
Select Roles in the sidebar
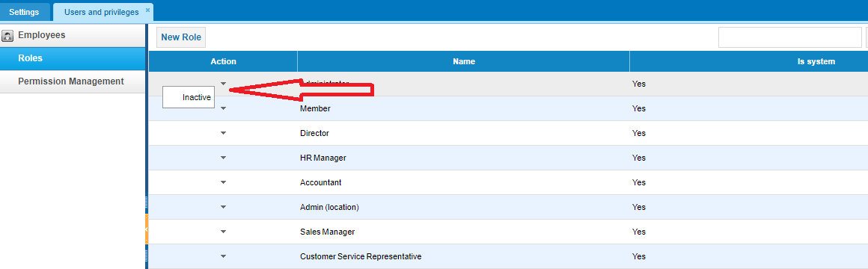coord(73,58)
